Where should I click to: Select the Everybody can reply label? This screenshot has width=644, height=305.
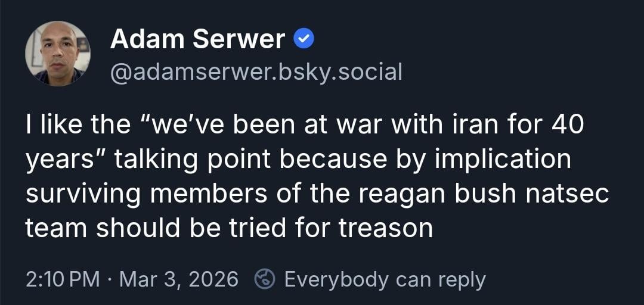385,279
